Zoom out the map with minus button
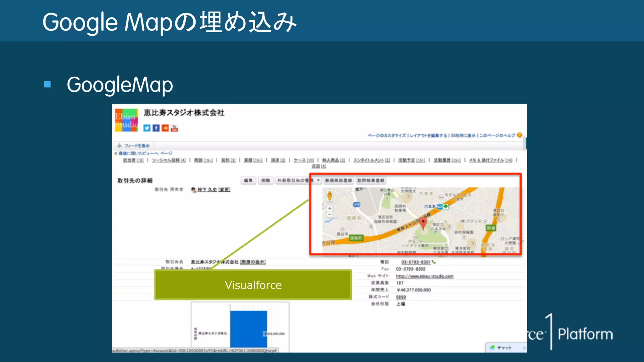The image size is (644, 362). [x=330, y=215]
